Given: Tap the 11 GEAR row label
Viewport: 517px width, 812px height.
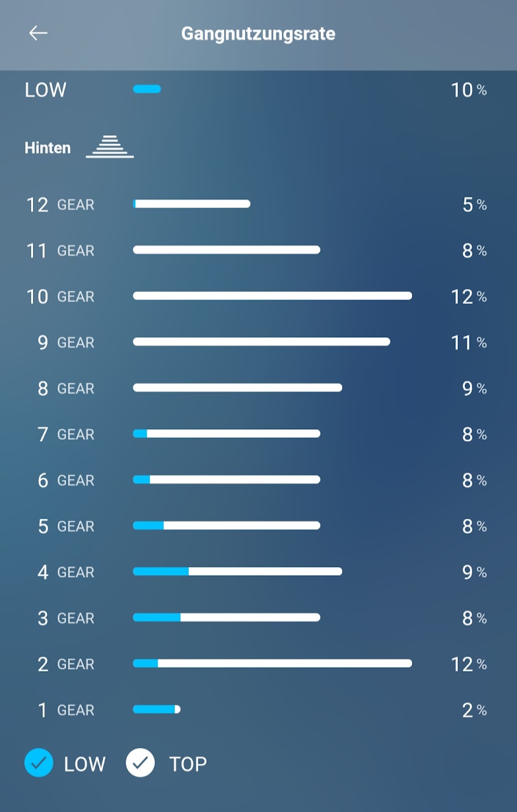Looking at the screenshot, I should pyautogui.click(x=60, y=251).
